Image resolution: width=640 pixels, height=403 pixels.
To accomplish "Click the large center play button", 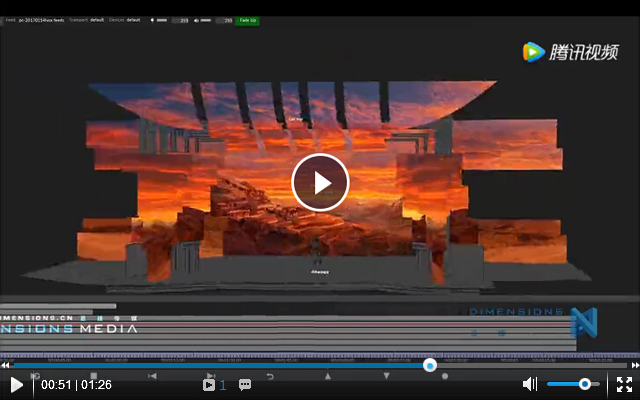I will pyautogui.click(x=320, y=182).
